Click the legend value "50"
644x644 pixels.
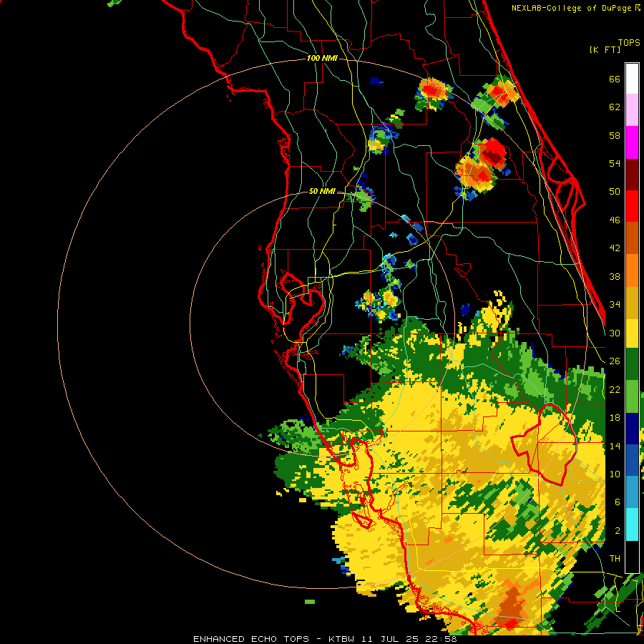(x=615, y=192)
